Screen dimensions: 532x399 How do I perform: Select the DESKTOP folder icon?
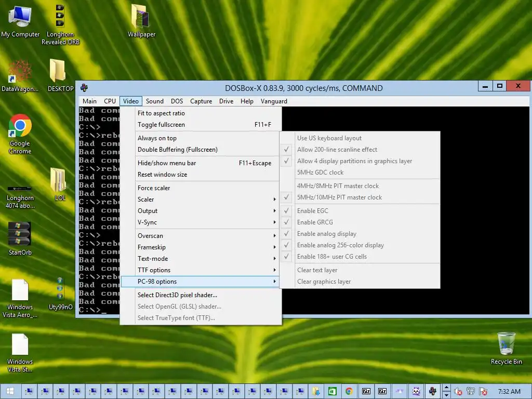60,75
